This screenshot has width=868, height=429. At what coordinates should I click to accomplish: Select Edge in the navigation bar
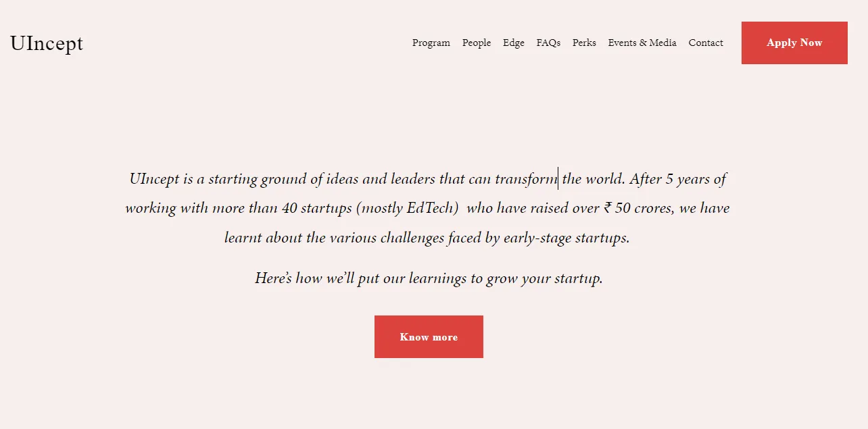pyautogui.click(x=513, y=43)
